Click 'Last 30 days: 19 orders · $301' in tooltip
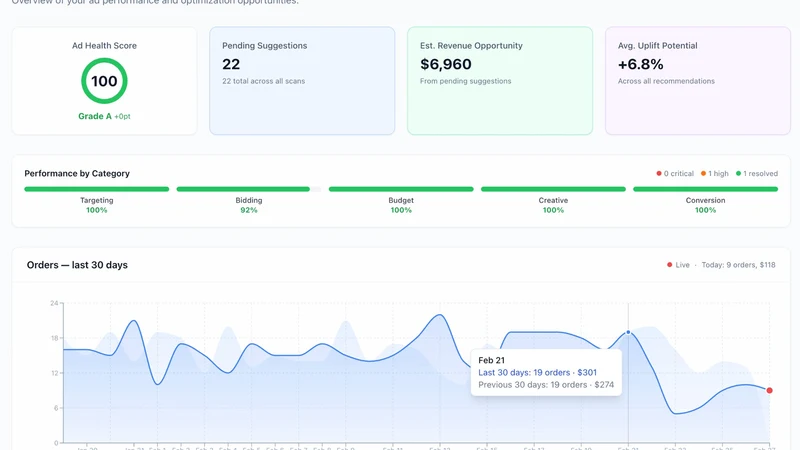Image resolution: width=800 pixels, height=450 pixels. click(537, 372)
